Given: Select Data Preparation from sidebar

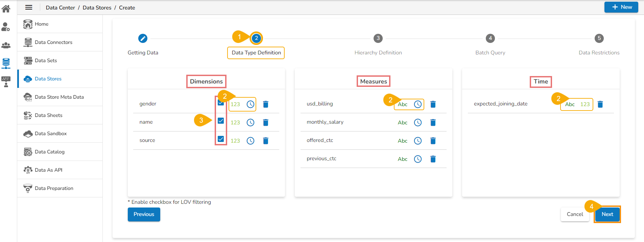Looking at the screenshot, I should point(54,188).
